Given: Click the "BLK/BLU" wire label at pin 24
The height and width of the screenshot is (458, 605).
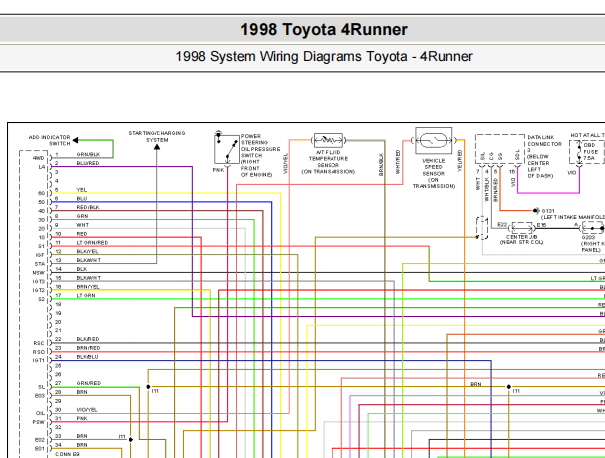Looking at the screenshot, I should [88, 357].
